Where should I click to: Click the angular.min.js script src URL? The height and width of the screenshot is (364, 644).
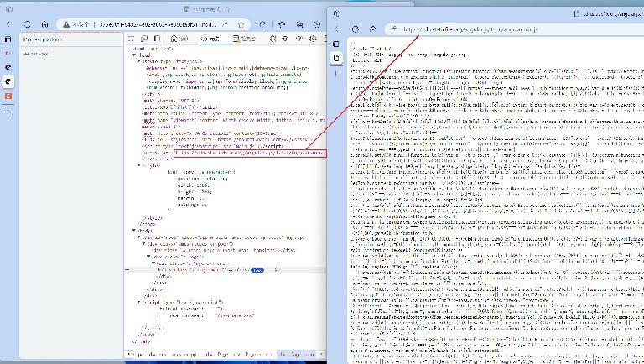point(250,153)
